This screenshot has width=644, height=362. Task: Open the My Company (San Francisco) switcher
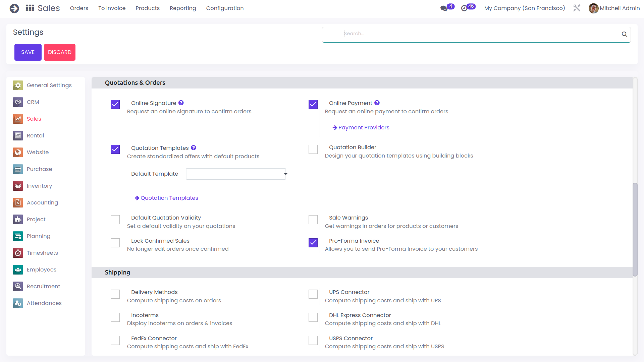click(x=524, y=8)
